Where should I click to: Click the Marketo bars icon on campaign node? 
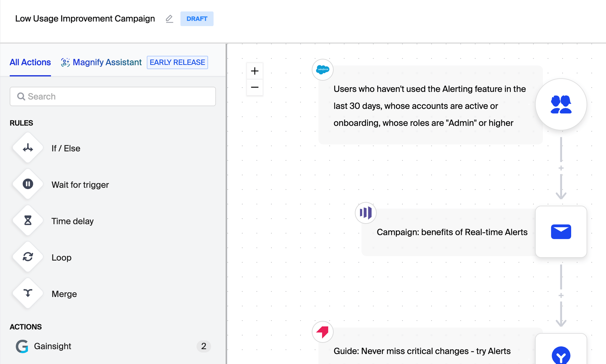[x=366, y=213]
